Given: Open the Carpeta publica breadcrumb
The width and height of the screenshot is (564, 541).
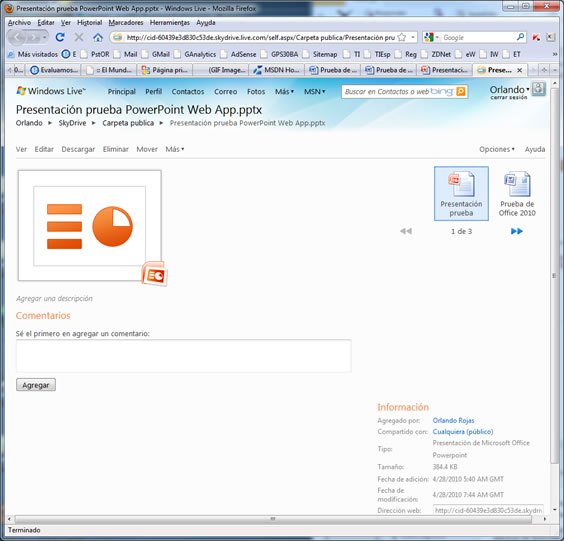Looking at the screenshot, I should click(x=128, y=123).
